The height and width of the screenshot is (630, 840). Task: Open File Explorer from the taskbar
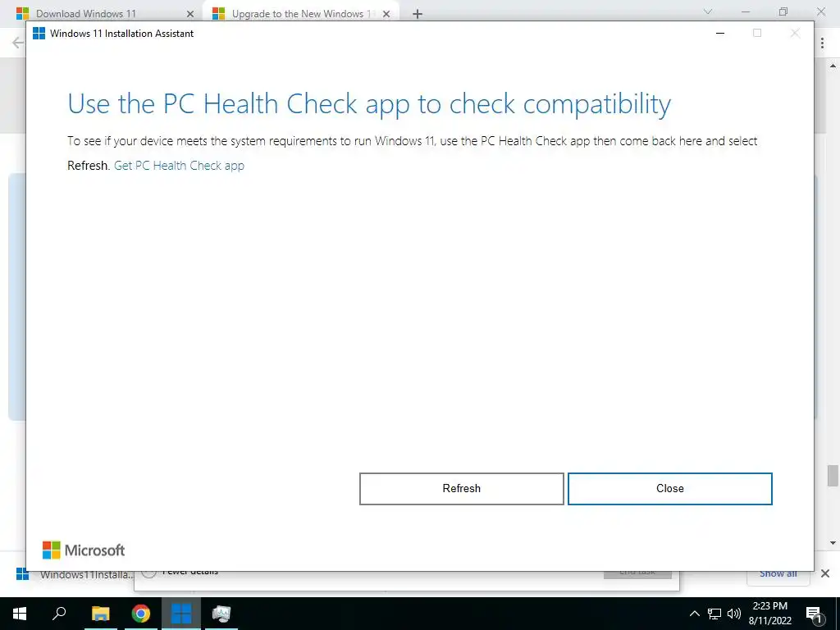click(x=100, y=614)
